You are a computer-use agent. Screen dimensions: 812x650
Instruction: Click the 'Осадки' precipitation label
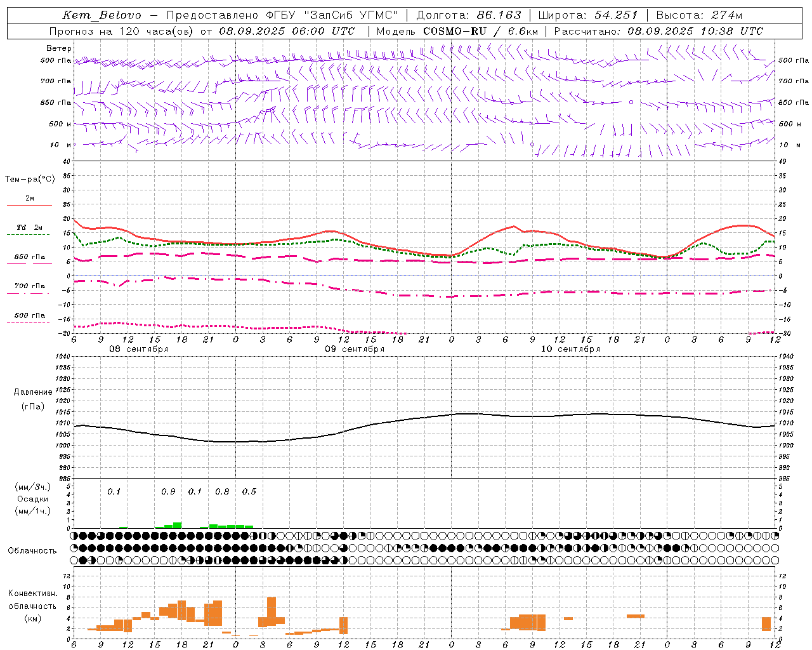point(33,499)
